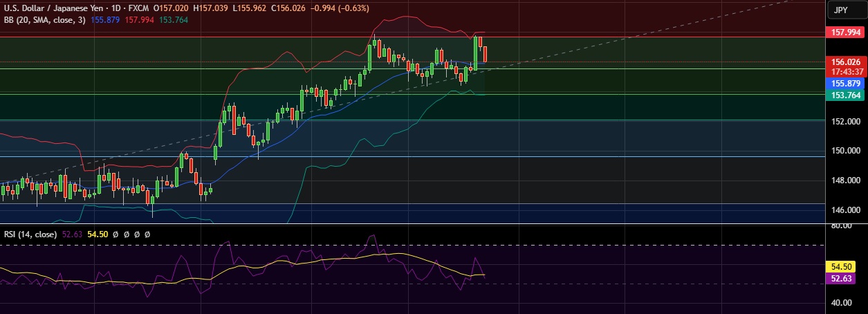Click the purple 52.63 RSI axis label
This screenshot has width=868, height=314.
click(842, 278)
